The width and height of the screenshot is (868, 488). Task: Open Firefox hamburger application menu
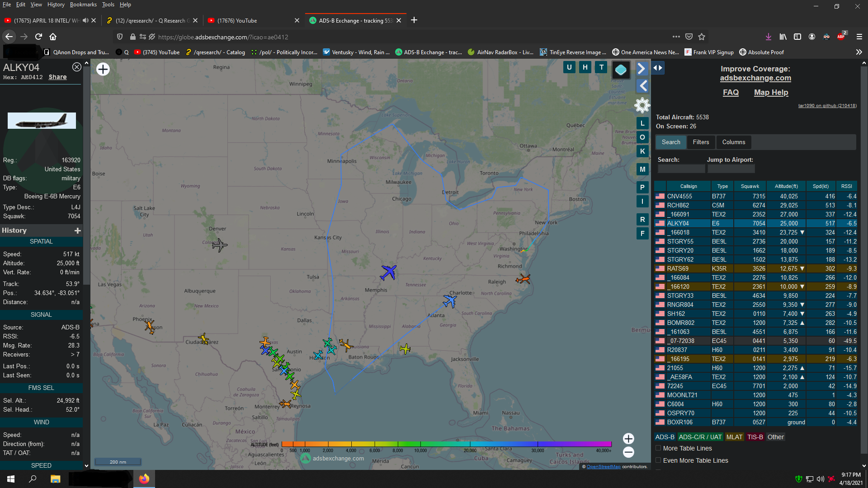tap(859, 37)
